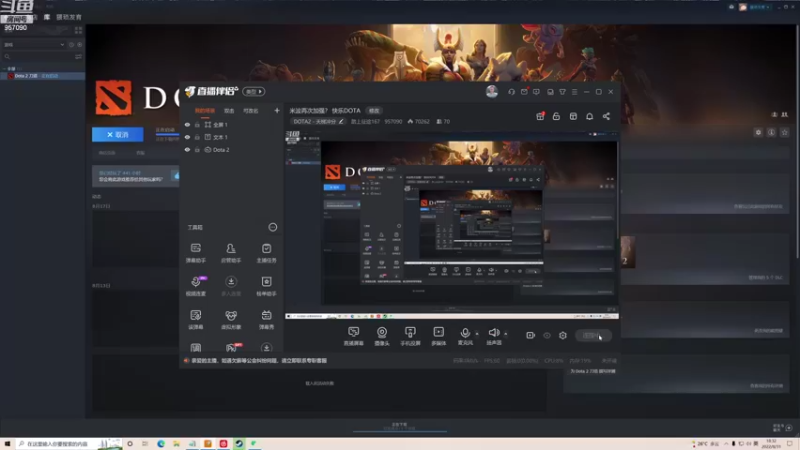Screen dimensions: 800x450
Task: Click the go-live button under the cursor
Action: [593, 335]
